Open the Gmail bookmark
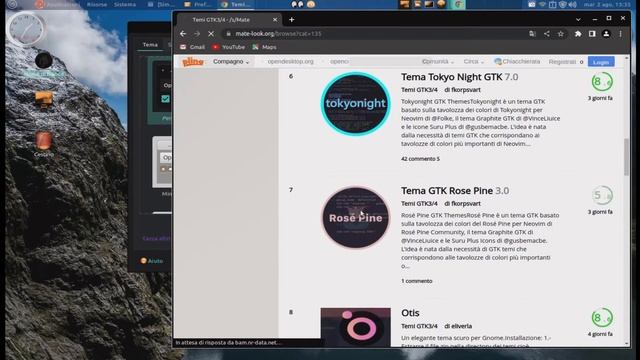 click(193, 47)
